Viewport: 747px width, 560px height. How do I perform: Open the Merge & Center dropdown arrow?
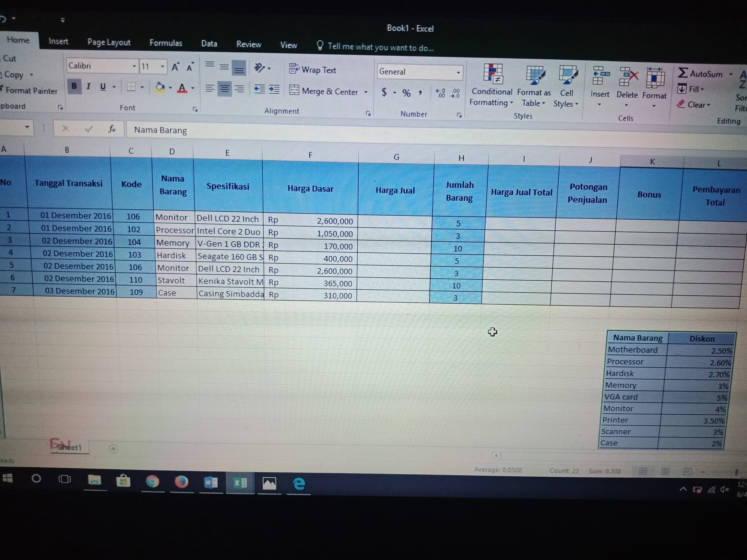(366, 92)
